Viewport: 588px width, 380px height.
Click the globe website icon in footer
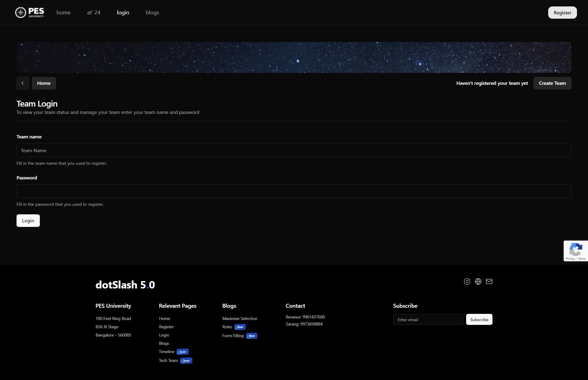478,281
